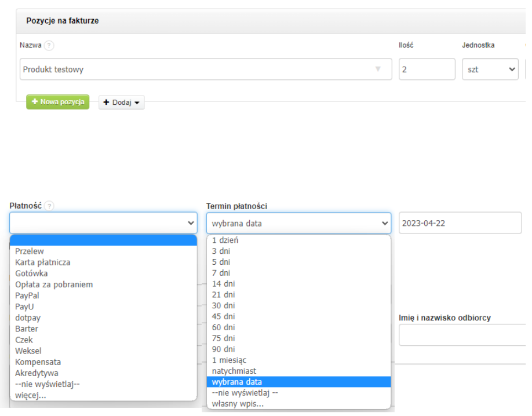Choose Przelew payment method
Image resolution: width=532 pixels, height=416 pixels.
coord(104,251)
